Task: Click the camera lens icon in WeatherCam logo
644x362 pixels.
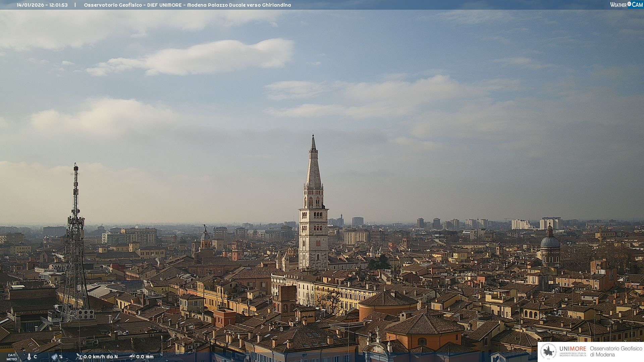Action: pyautogui.click(x=629, y=4)
